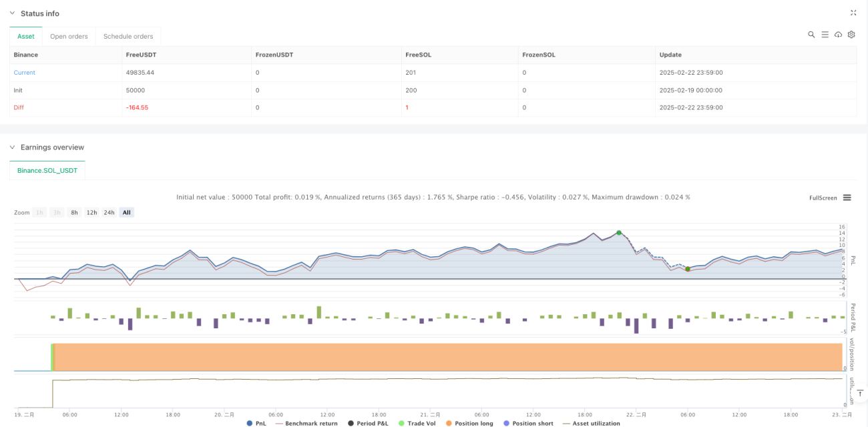Open the table settings gear icon

point(851,35)
